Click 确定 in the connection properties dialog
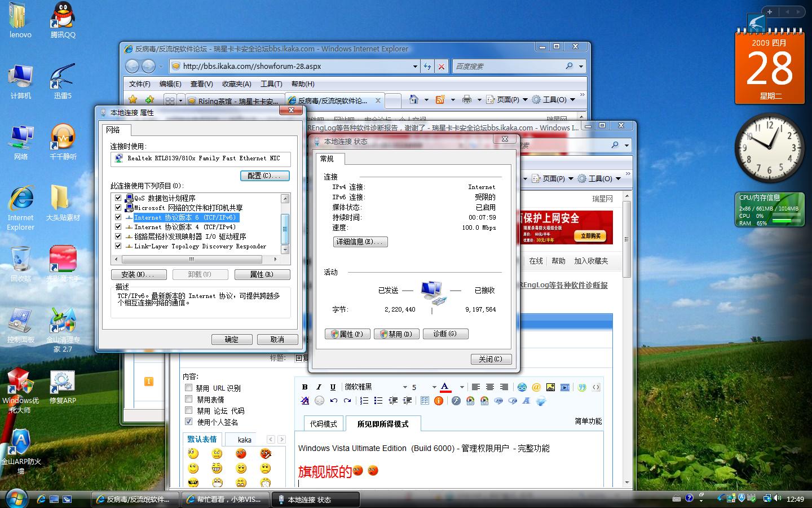The image size is (812, 508). point(232,339)
